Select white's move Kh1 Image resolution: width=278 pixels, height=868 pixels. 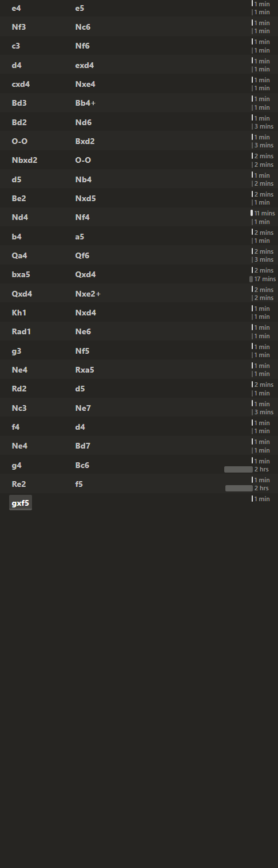18,313
